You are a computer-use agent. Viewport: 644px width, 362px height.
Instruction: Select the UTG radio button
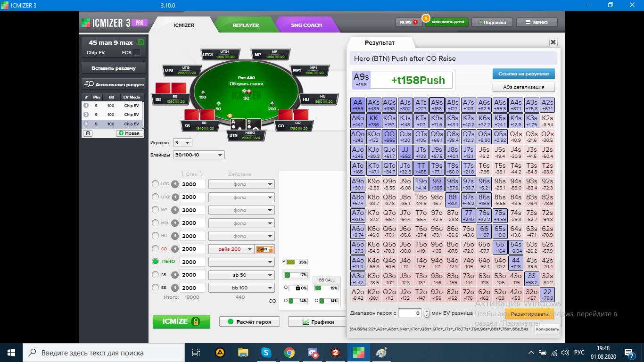coord(155,184)
